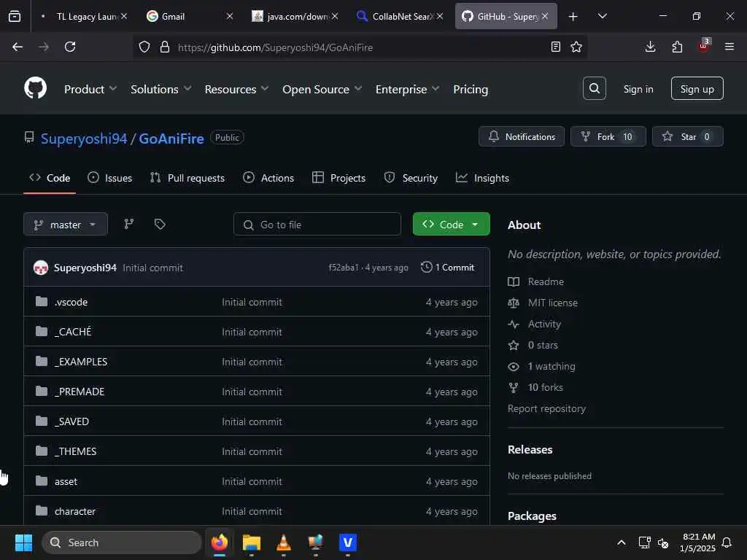Click the browser URL address bar
This screenshot has height=560, width=747.
tap(362, 47)
